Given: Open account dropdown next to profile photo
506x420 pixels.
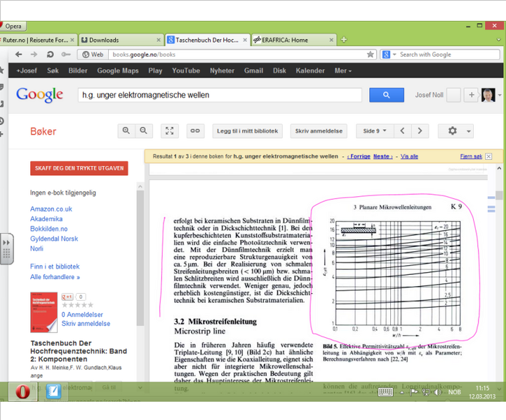Looking at the screenshot, I should click(x=500, y=95).
